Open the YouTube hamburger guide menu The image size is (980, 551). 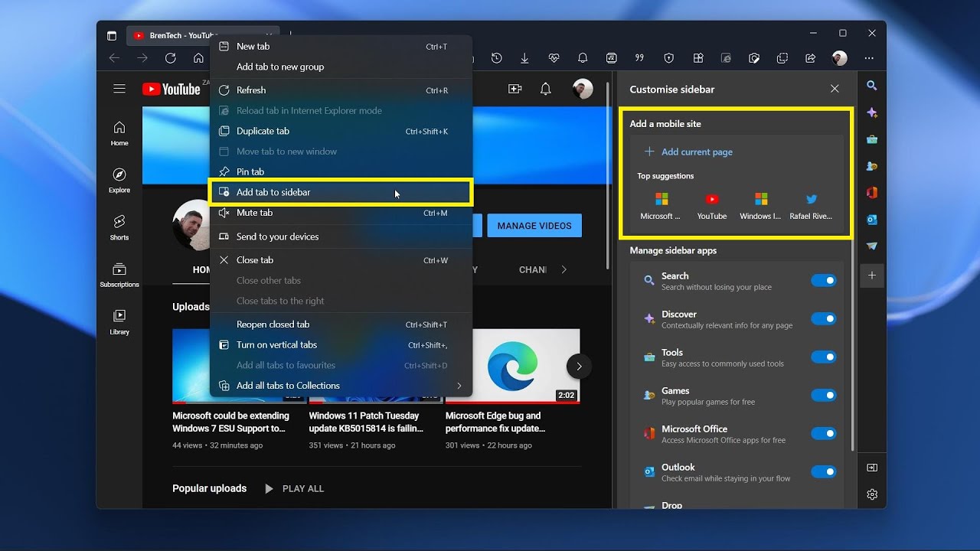(x=119, y=89)
